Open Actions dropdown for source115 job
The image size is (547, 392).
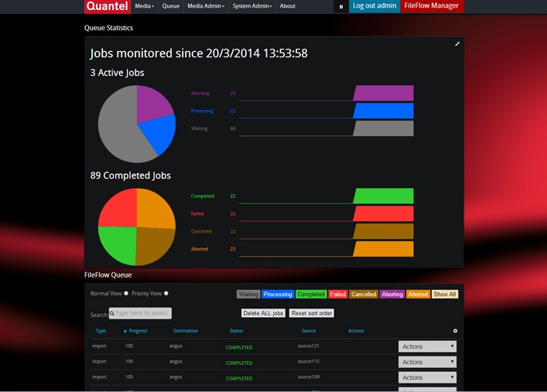pos(427,362)
